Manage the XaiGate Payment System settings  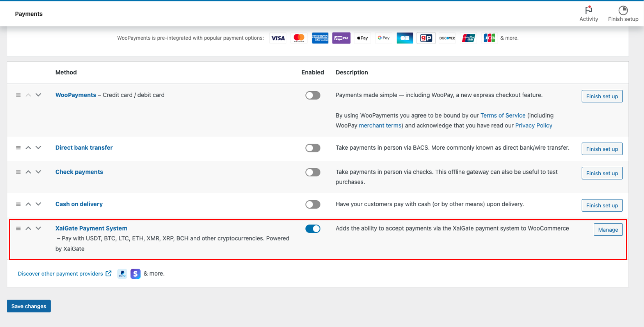click(x=608, y=229)
